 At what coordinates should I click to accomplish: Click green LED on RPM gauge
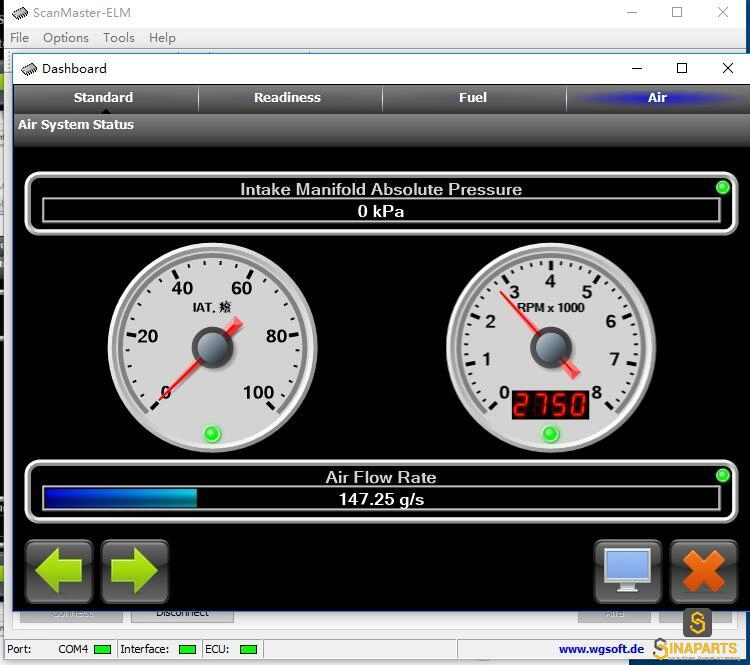[550, 434]
